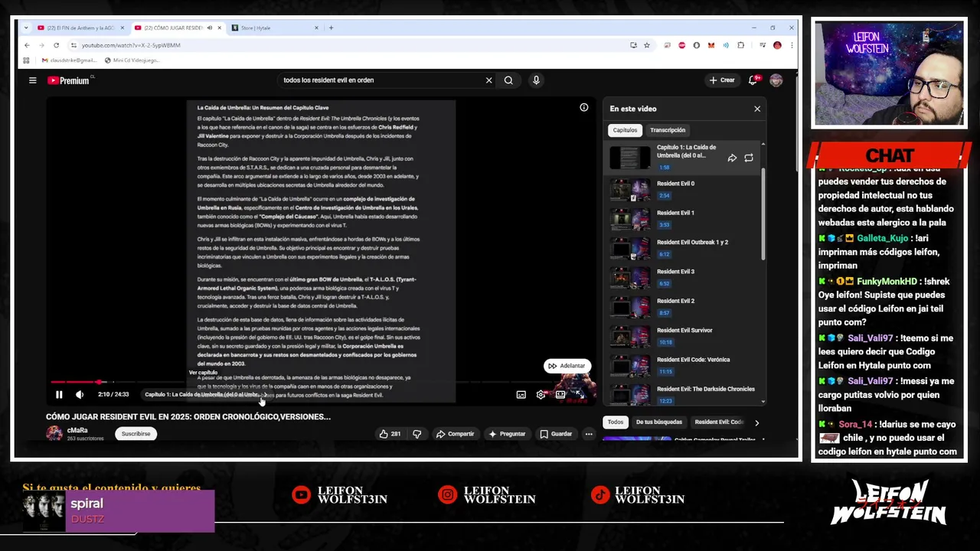Jump to the Resident Evil 3 chapter
This screenshot has width=980, height=551.
(683, 277)
